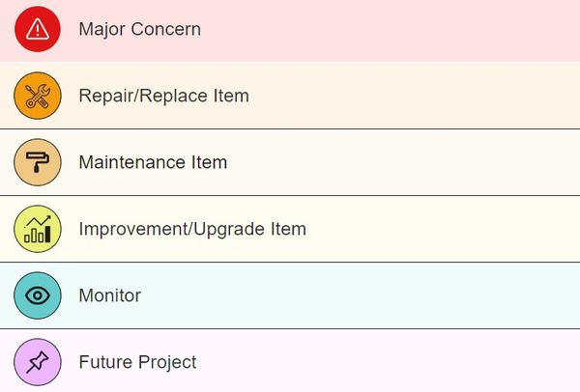The image size is (580, 392).
Task: Click the cream Maintenance Item row band
Action: coord(290,162)
